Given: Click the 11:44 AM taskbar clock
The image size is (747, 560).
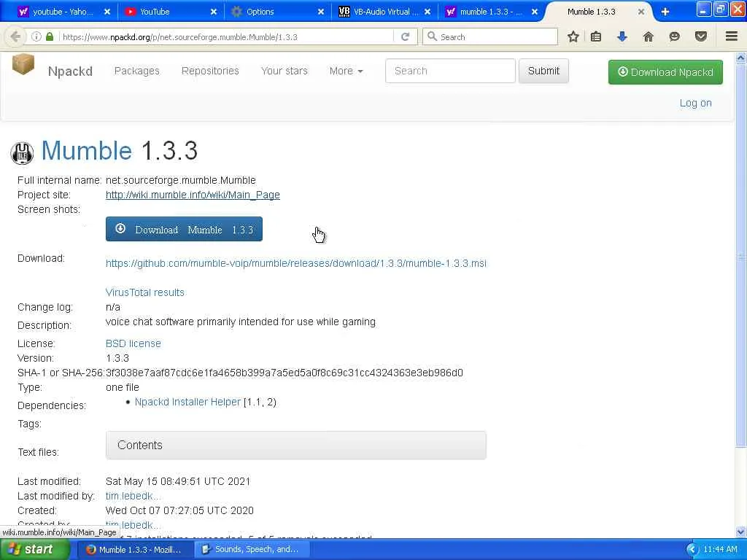Looking at the screenshot, I should (x=720, y=550).
